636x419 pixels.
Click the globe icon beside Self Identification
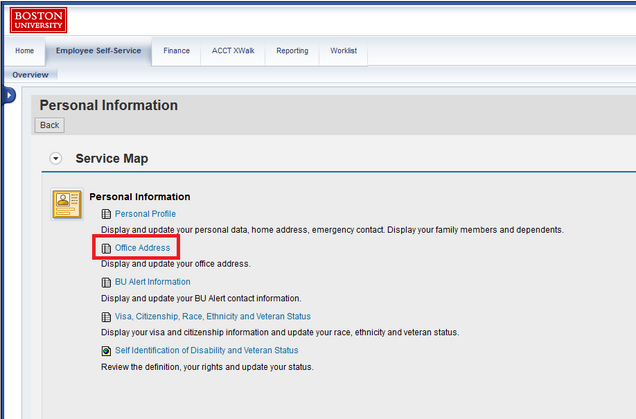point(106,351)
